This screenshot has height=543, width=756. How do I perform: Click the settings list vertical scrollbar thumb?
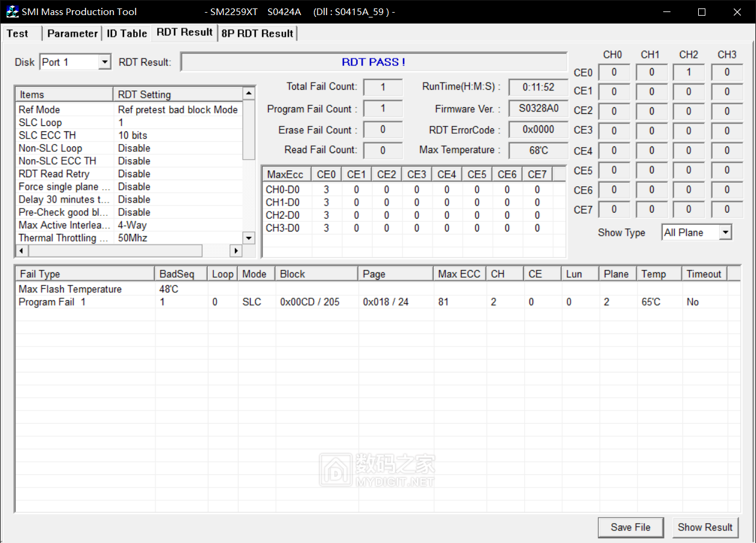[249, 130]
